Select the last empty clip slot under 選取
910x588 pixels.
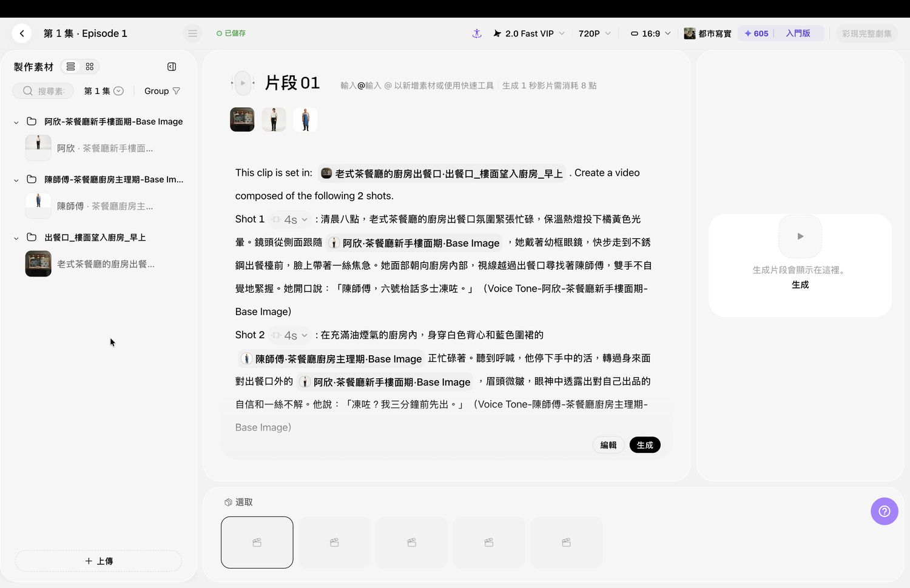(x=567, y=543)
